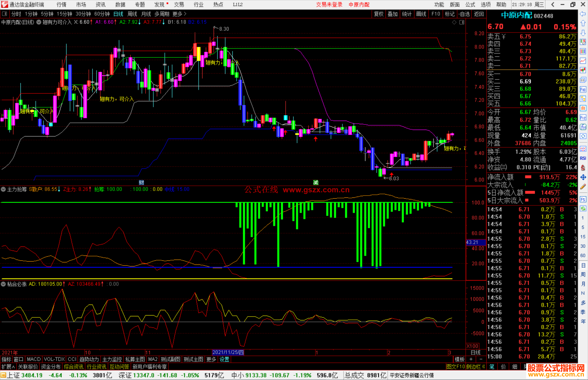588x380 pixels.
Task: Open the line chart icon in the sidebar
Action: [583, 61]
